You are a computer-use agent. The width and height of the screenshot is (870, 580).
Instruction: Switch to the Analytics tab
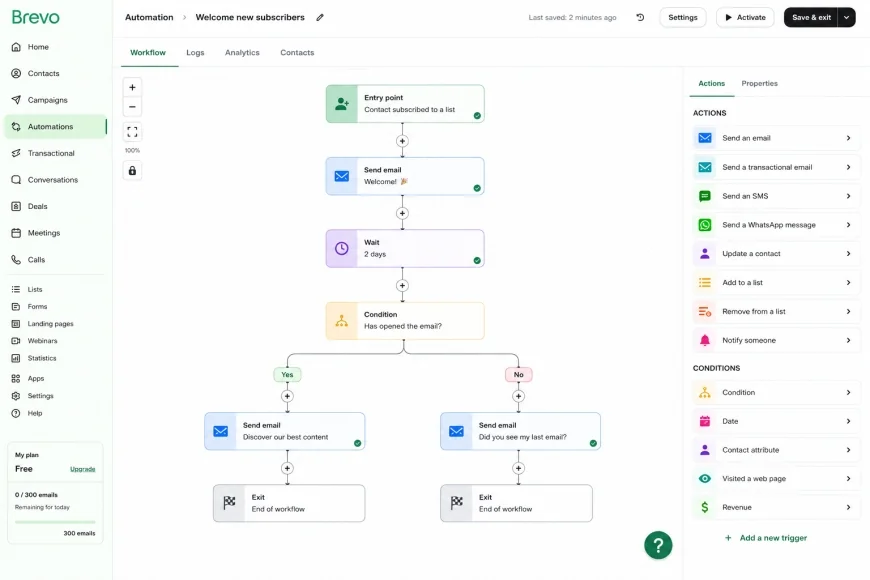pyautogui.click(x=242, y=53)
